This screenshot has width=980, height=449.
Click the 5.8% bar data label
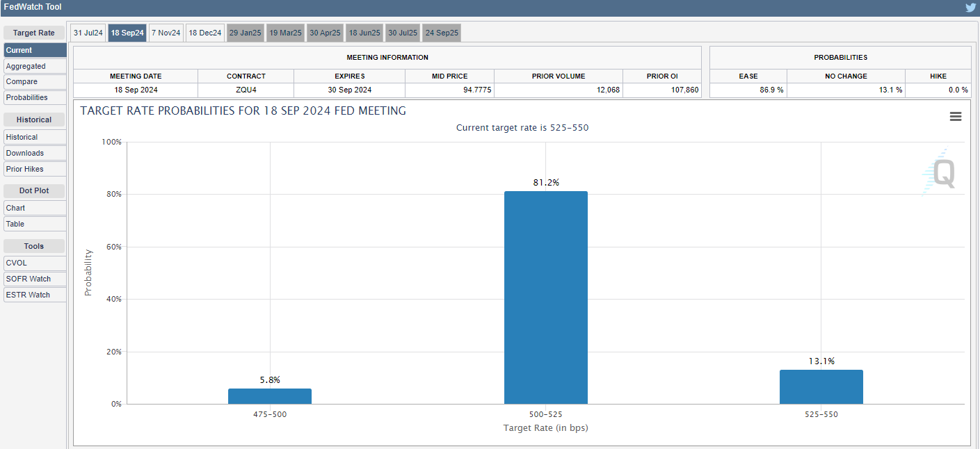pyautogui.click(x=270, y=380)
